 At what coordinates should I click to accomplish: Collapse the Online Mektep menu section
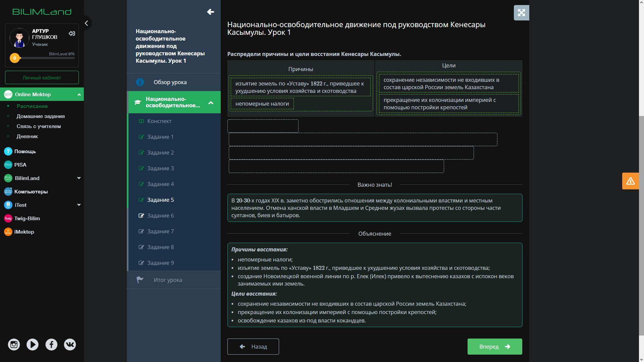(79, 95)
